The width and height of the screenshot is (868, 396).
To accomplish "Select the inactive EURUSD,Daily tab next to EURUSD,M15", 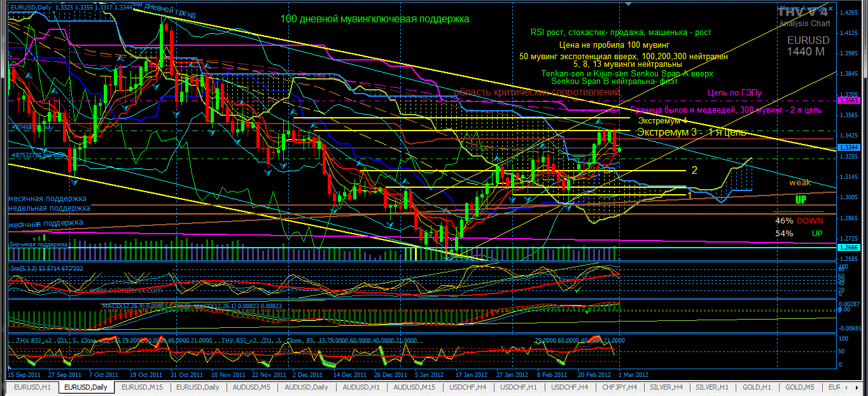I will click(197, 387).
